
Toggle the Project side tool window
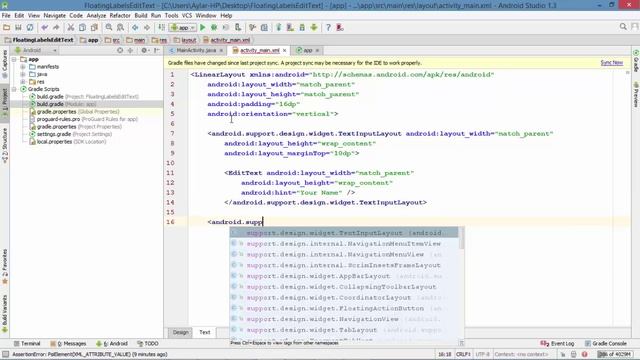pyautogui.click(x=5, y=103)
